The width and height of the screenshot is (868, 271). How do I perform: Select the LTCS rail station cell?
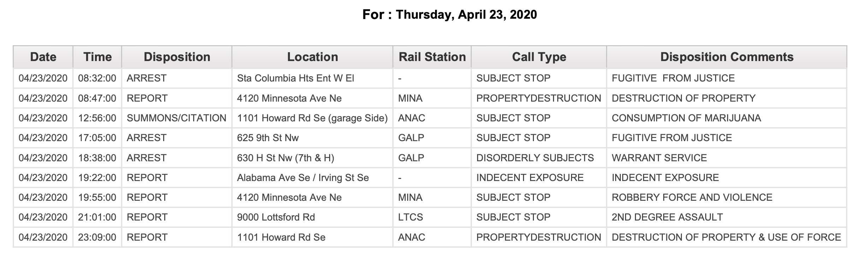click(x=432, y=217)
